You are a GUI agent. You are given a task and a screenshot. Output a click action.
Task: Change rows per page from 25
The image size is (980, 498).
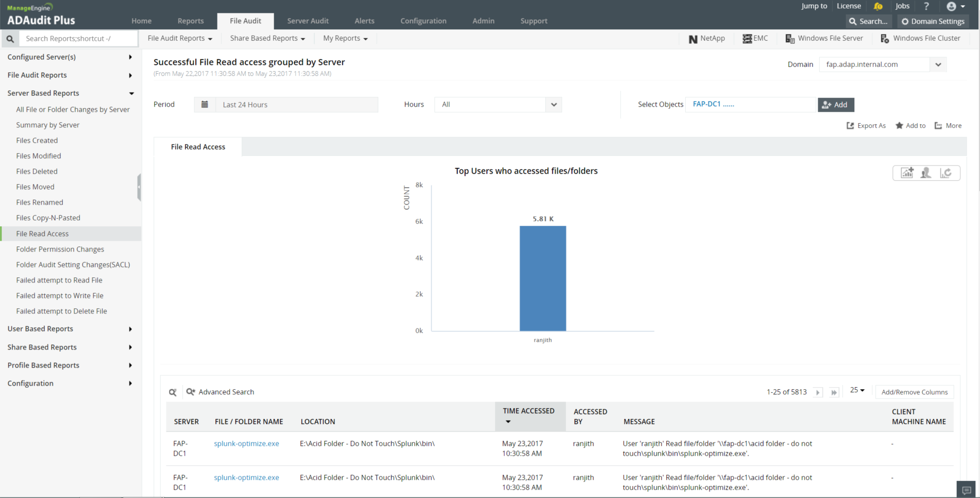click(857, 390)
